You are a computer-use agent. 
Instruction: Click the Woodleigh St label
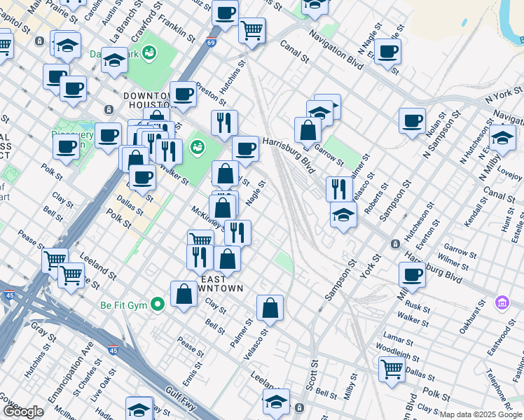(397, 353)
